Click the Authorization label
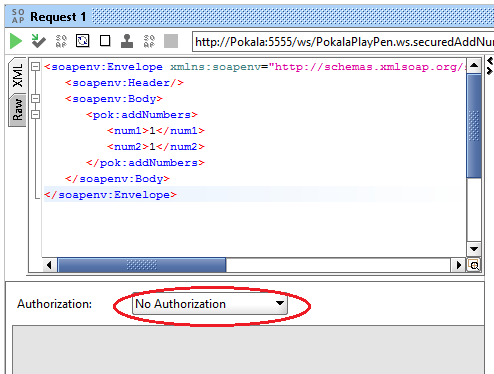This screenshot has width=494, height=374. (x=54, y=304)
